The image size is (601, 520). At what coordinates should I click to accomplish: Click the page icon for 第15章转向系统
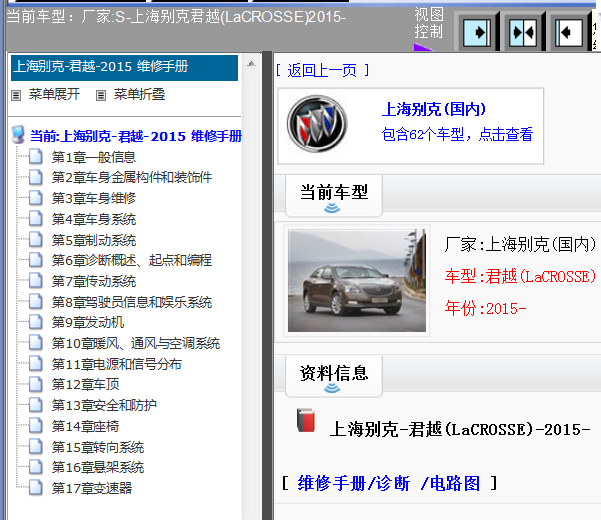36,446
